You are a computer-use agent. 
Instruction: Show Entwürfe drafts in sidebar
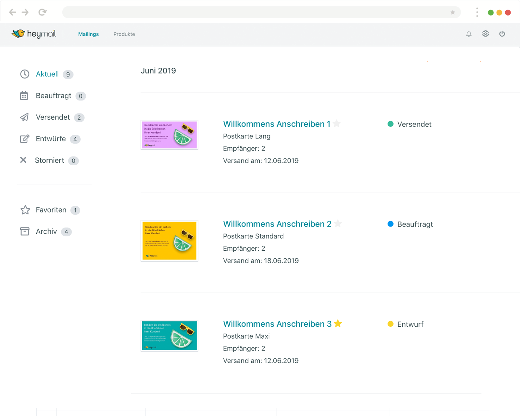point(50,139)
